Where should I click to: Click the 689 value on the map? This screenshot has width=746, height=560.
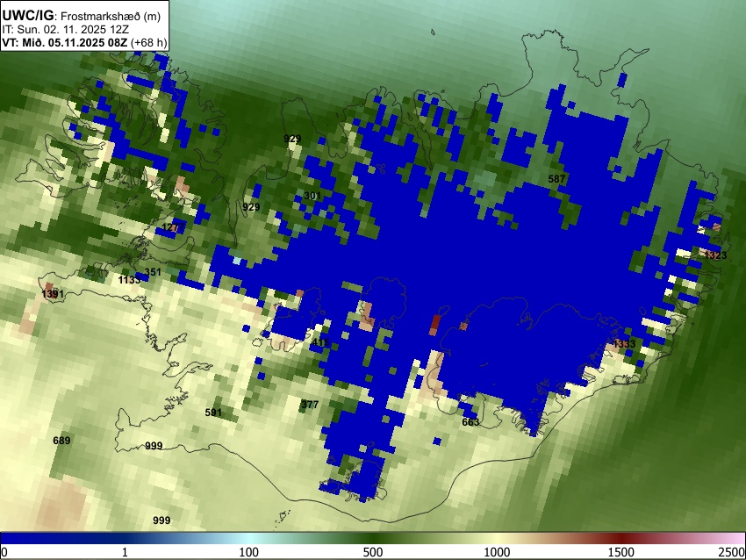61,441
